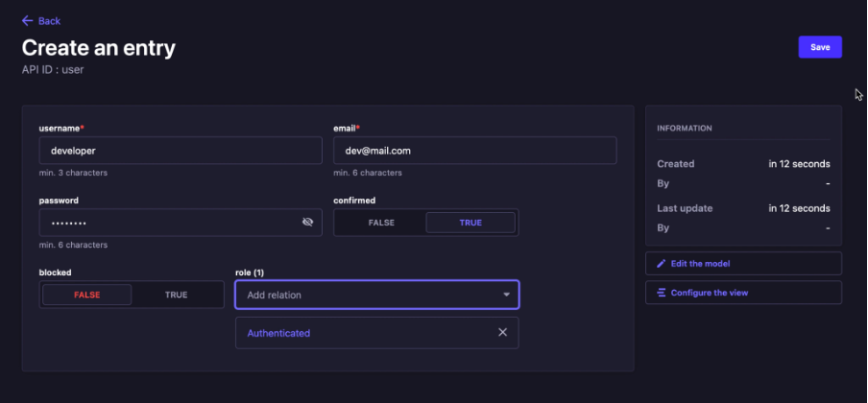This screenshot has height=403, width=868.
Task: Focus the email input field
Action: (474, 151)
